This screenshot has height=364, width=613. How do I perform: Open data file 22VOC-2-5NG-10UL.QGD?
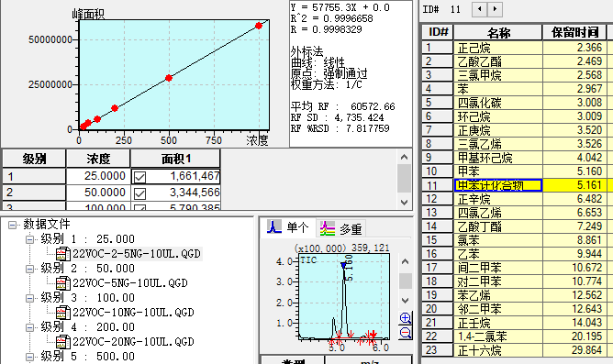pos(137,254)
